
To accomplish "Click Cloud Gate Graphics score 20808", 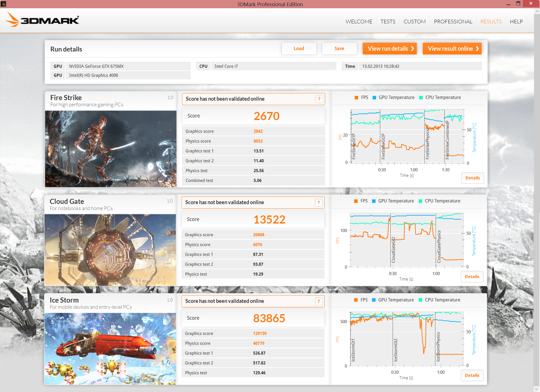I will click(258, 235).
